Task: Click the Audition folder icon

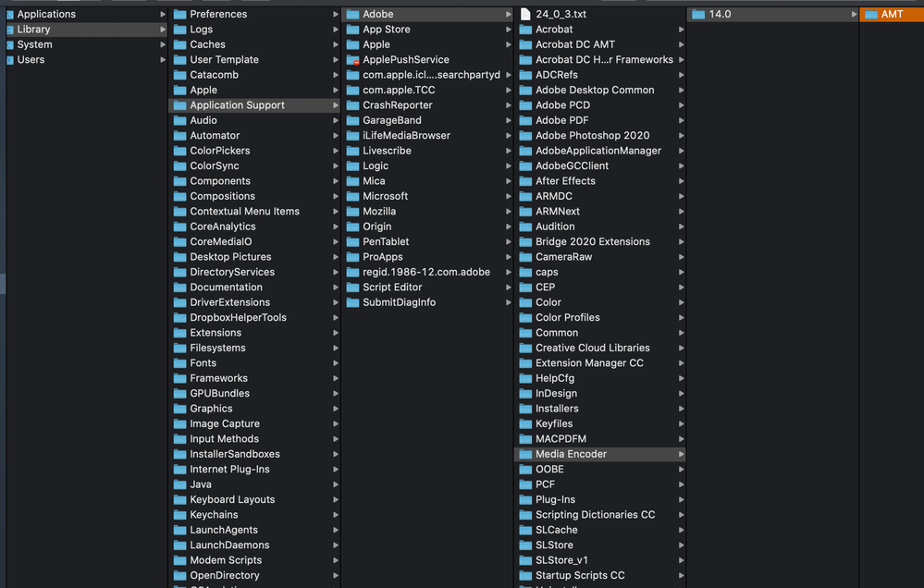Action: click(525, 227)
